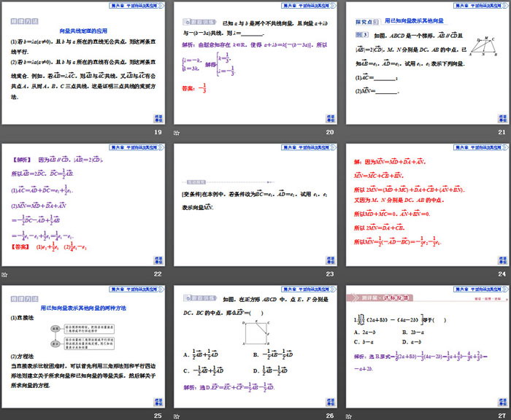Select slide 26 thumbnail with square ABCD figure
Screen dimensions: 511x420
pyautogui.click(x=255, y=347)
